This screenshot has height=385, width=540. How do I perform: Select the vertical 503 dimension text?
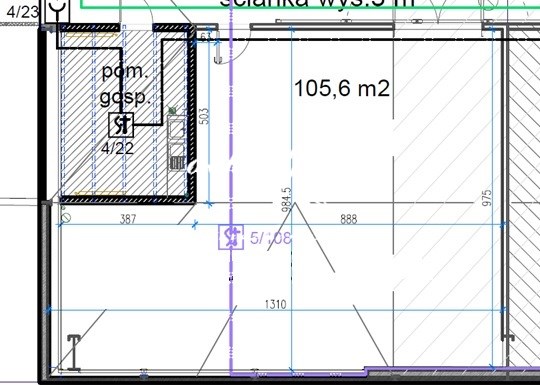[x=204, y=116]
